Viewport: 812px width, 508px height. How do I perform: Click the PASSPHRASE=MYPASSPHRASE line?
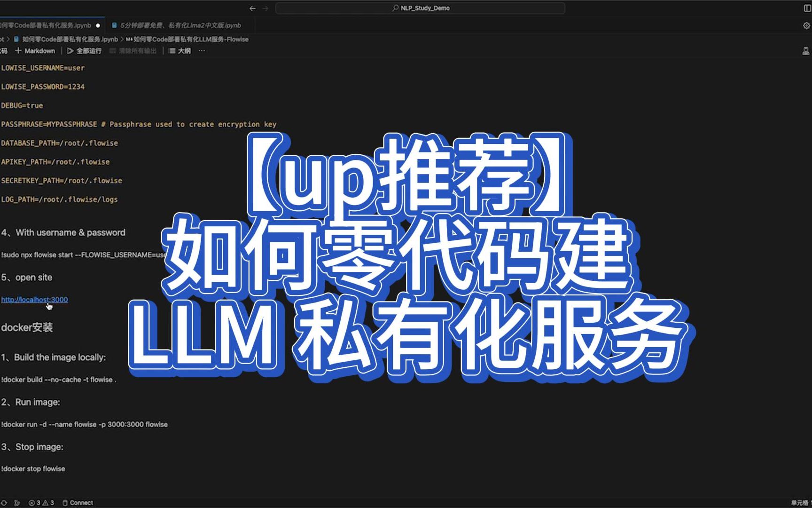pyautogui.click(x=139, y=125)
